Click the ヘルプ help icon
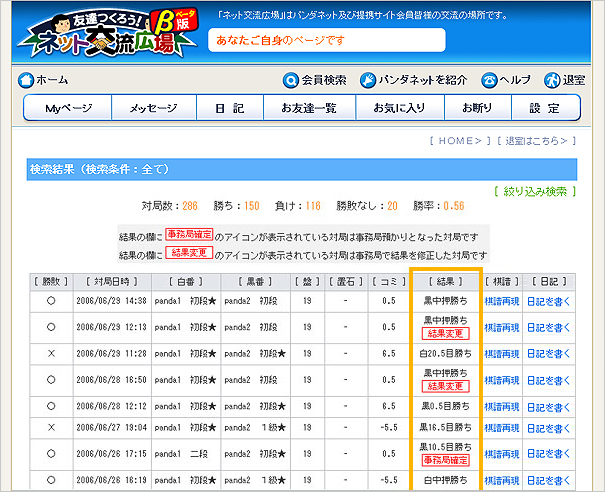 (490, 80)
